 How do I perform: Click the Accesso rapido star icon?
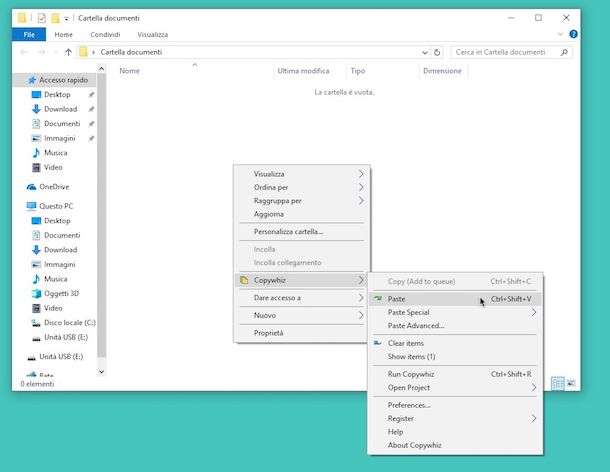tap(32, 80)
